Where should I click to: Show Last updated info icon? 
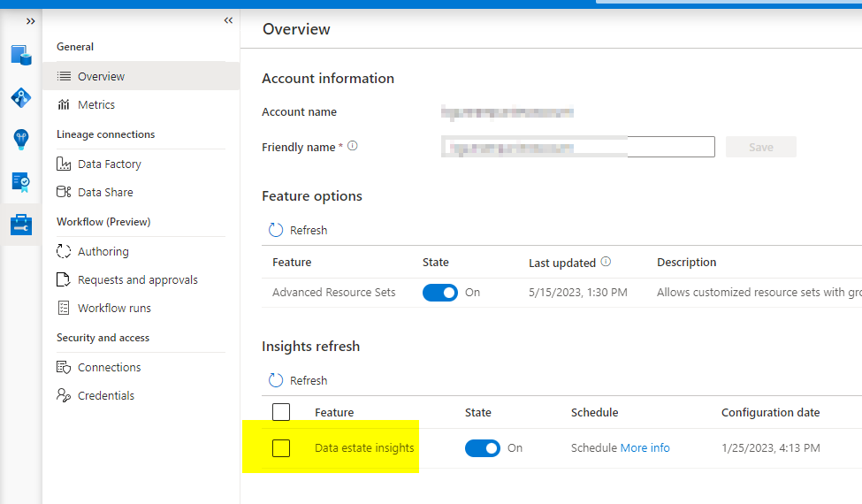point(606,262)
